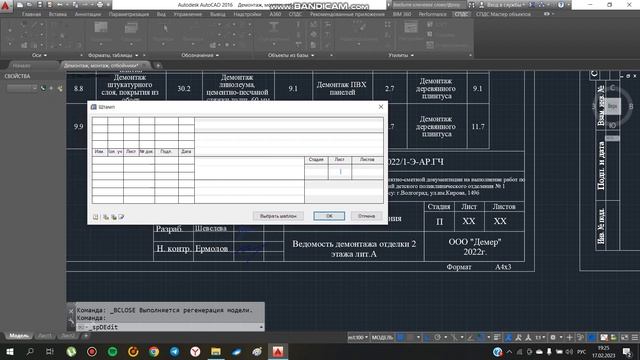Open taskbar search magnifier
The width and height of the screenshot is (640, 360).
pyautogui.click(x=30, y=351)
